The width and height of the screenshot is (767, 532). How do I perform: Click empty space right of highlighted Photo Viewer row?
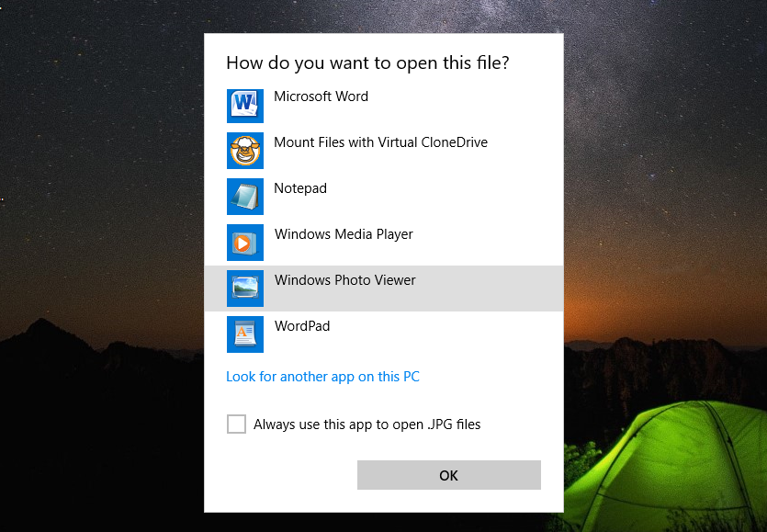(496, 289)
